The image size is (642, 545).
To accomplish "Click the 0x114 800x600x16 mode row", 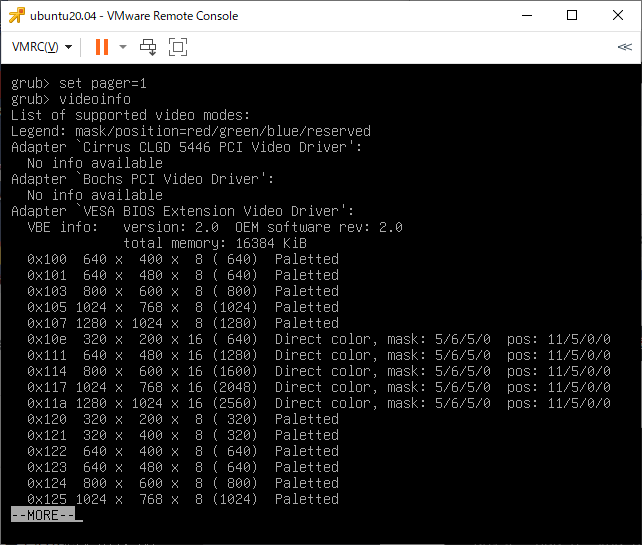I will coord(319,371).
